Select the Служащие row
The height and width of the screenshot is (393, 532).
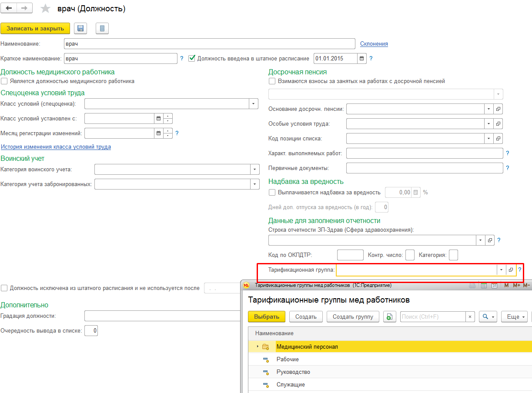tap(390, 385)
